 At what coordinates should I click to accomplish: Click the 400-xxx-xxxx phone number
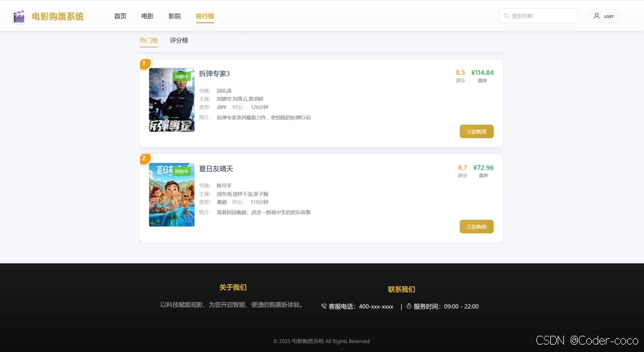[376, 306]
